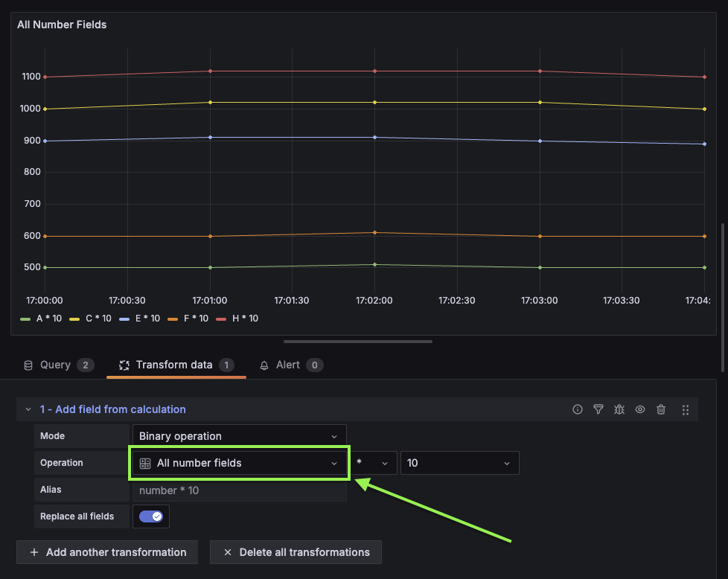Switch to the Query tab
Viewport: 728px width, 579px height.
tap(55, 365)
